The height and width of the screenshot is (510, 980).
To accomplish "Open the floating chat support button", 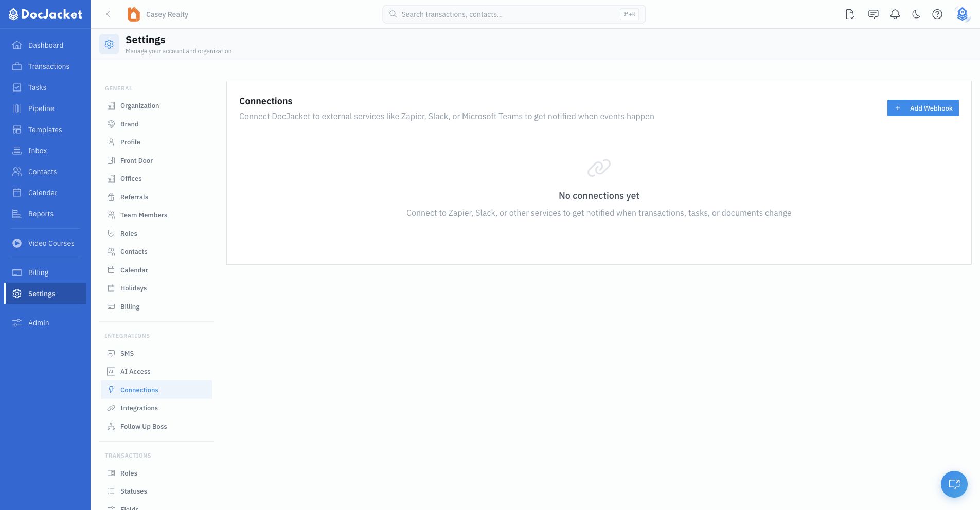I will [954, 484].
